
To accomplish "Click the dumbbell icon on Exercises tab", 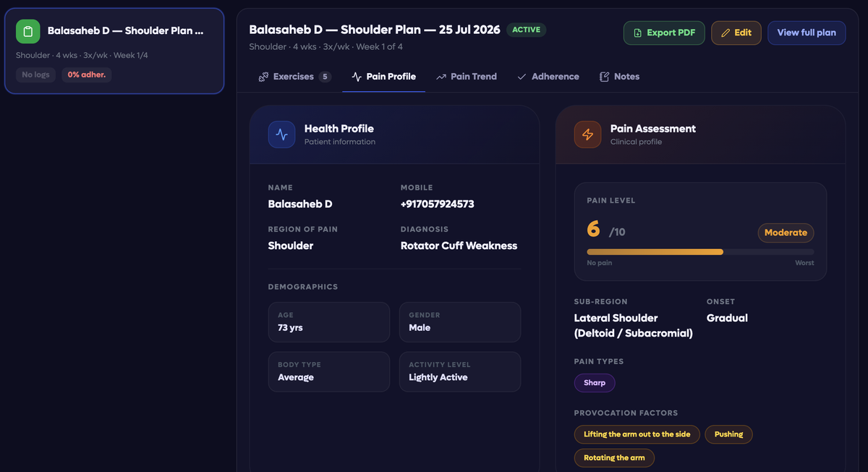I will (263, 77).
